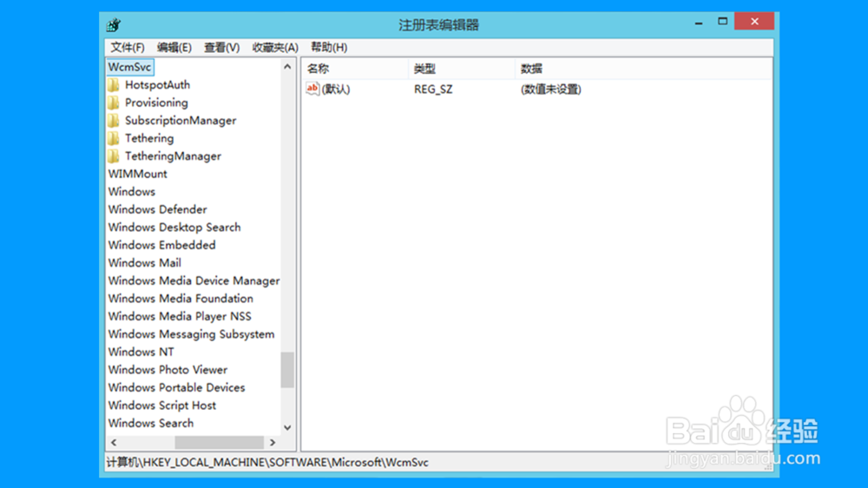Click the tree scroll down arrow

coord(287,427)
